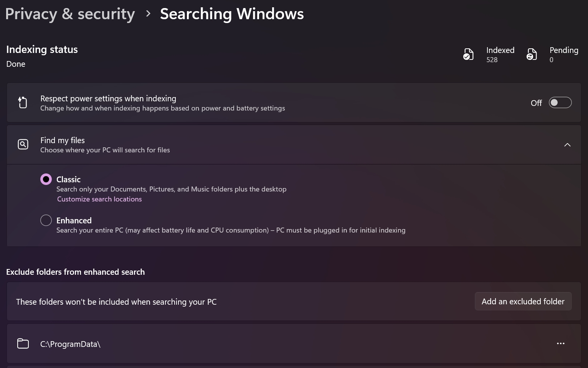This screenshot has height=368, width=588.
Task: Toggle Respect power settings when indexing switch
Action: 560,102
